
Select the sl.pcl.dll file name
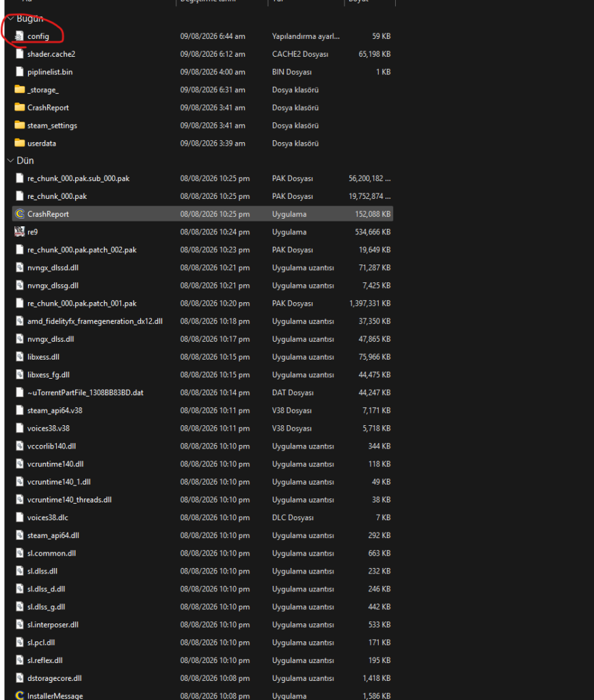(x=40, y=643)
